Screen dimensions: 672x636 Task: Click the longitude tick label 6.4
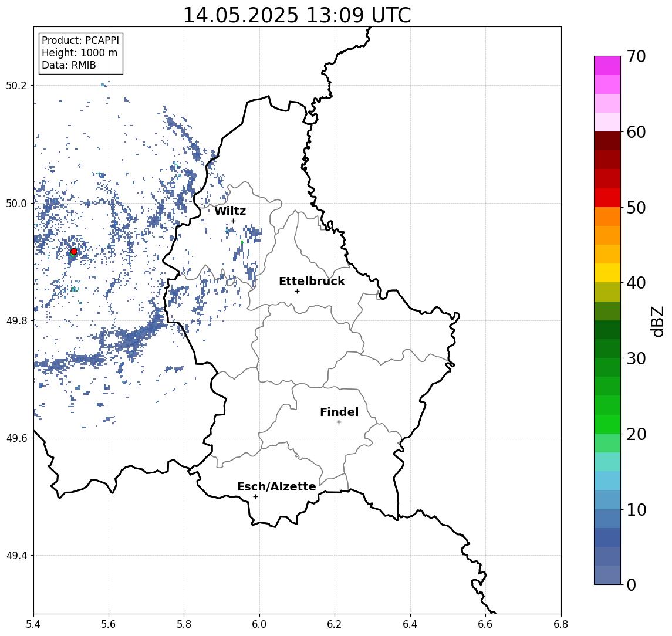(410, 624)
